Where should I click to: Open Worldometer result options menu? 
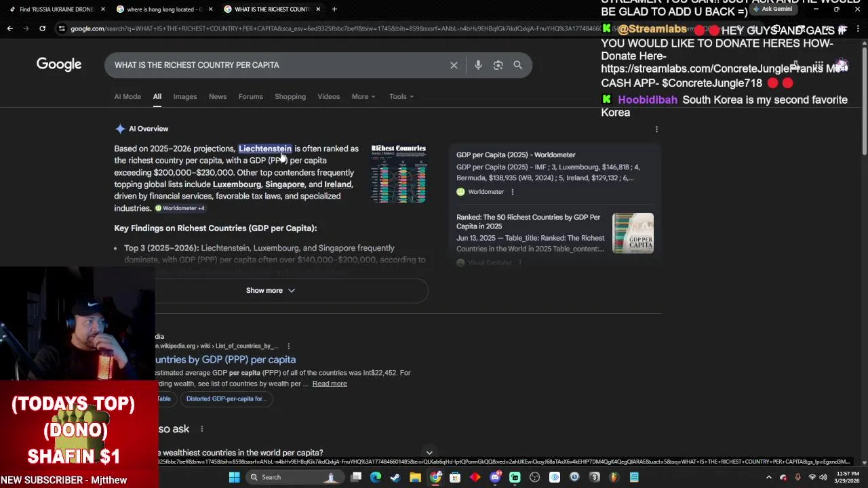coord(512,192)
